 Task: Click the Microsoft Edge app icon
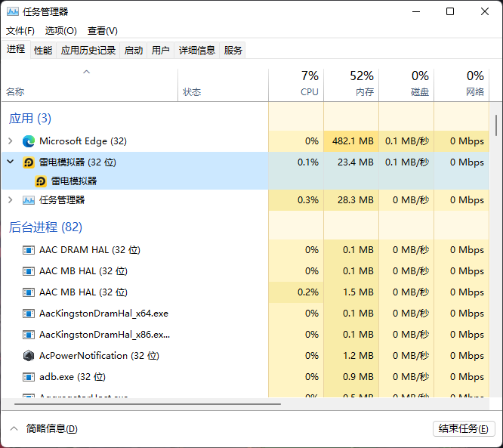click(x=29, y=141)
